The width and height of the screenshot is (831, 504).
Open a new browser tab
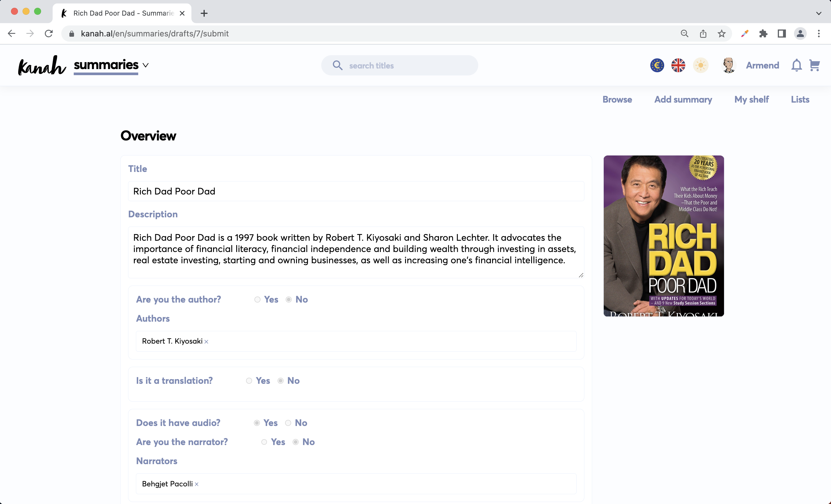pyautogui.click(x=204, y=13)
